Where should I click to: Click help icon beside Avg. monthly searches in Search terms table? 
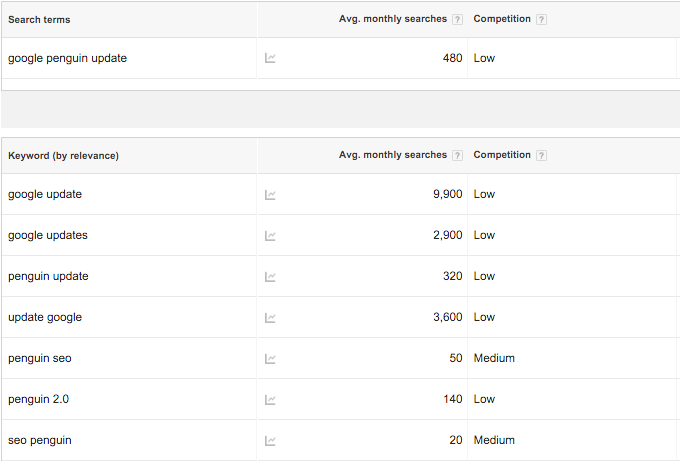pyautogui.click(x=457, y=20)
